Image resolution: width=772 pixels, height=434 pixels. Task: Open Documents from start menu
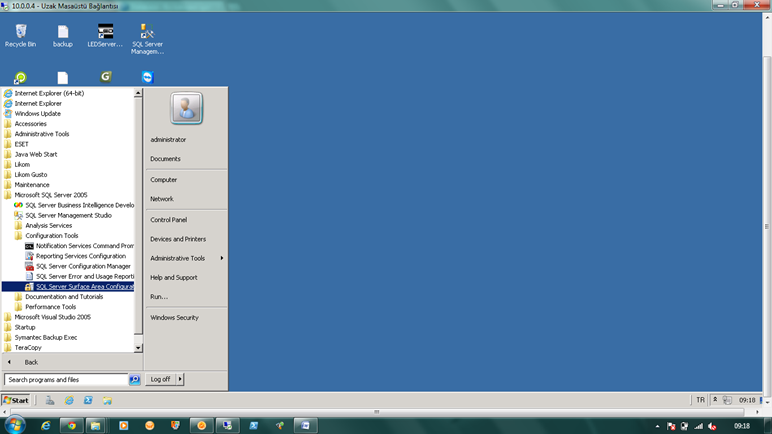165,159
